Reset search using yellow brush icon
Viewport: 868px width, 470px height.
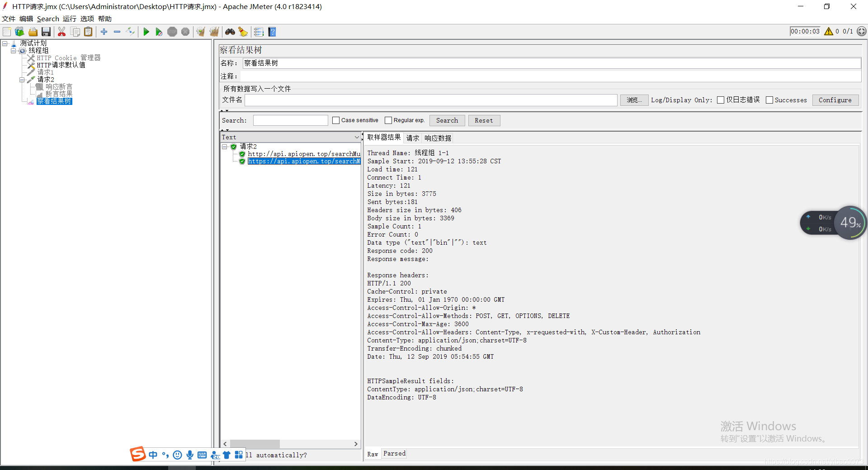click(x=243, y=32)
